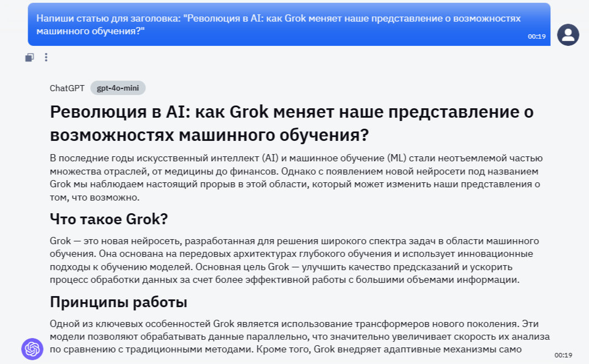Click the 00:19 timestamp in user message

click(536, 36)
